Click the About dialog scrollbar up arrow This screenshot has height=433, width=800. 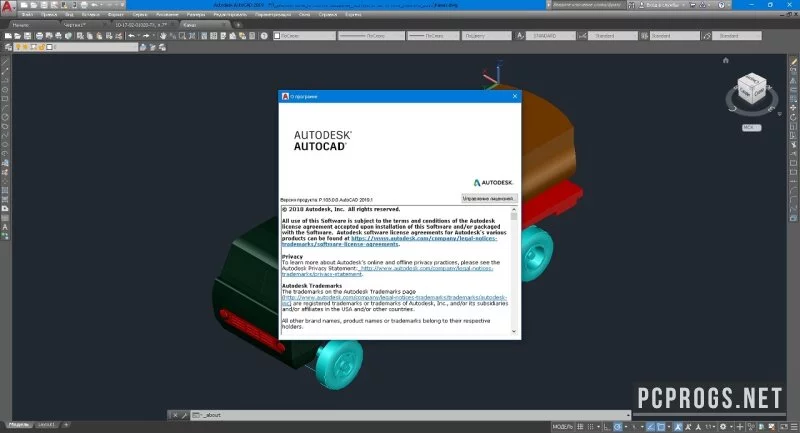513,210
